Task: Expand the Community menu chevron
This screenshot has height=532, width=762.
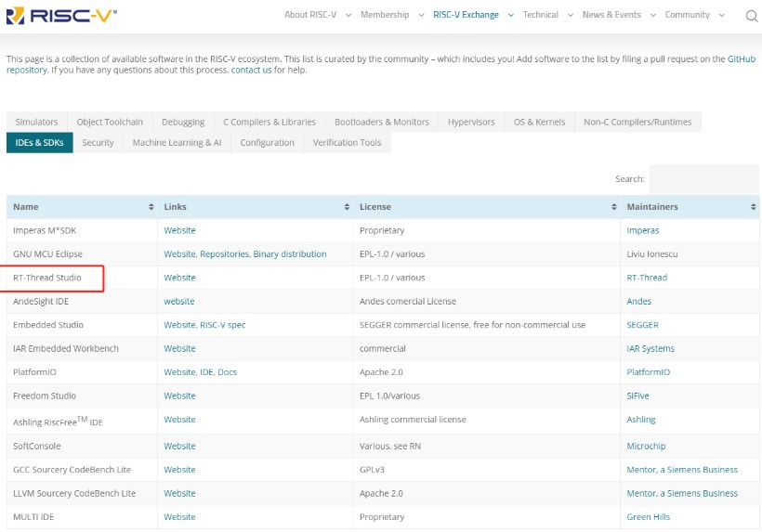Action: click(722, 15)
